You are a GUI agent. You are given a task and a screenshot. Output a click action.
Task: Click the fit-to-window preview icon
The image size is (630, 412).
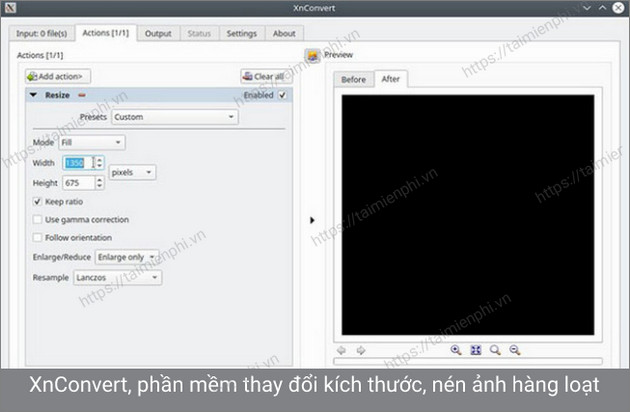pyautogui.click(x=476, y=350)
